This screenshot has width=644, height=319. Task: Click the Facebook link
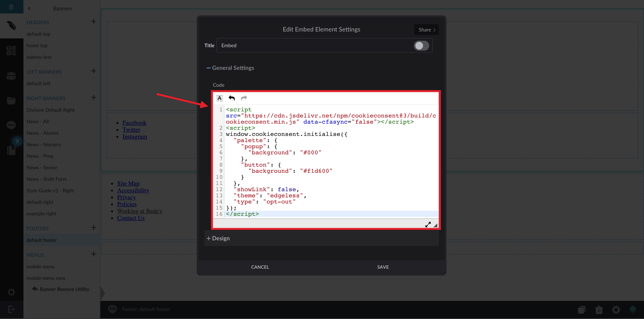tap(134, 123)
